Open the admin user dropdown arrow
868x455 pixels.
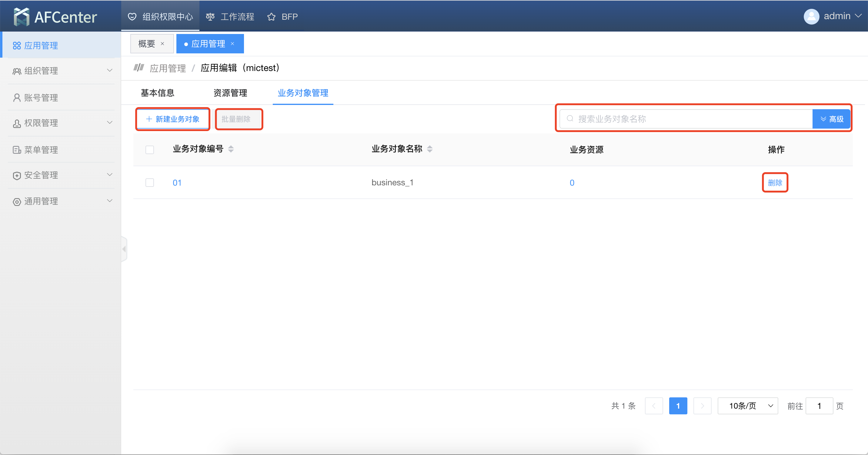[858, 16]
